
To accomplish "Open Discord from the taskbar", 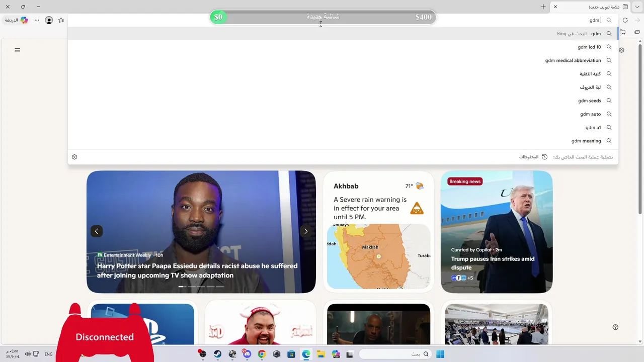I will [247, 354].
